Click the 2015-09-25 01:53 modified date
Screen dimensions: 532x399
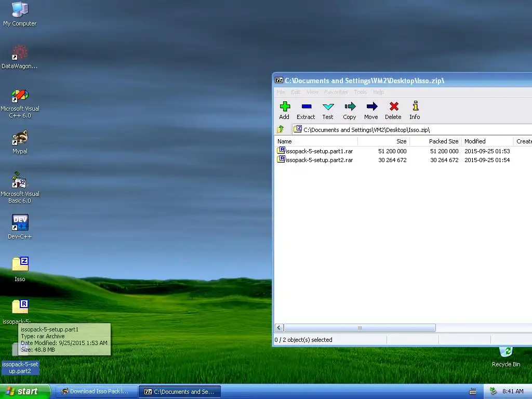487,151
